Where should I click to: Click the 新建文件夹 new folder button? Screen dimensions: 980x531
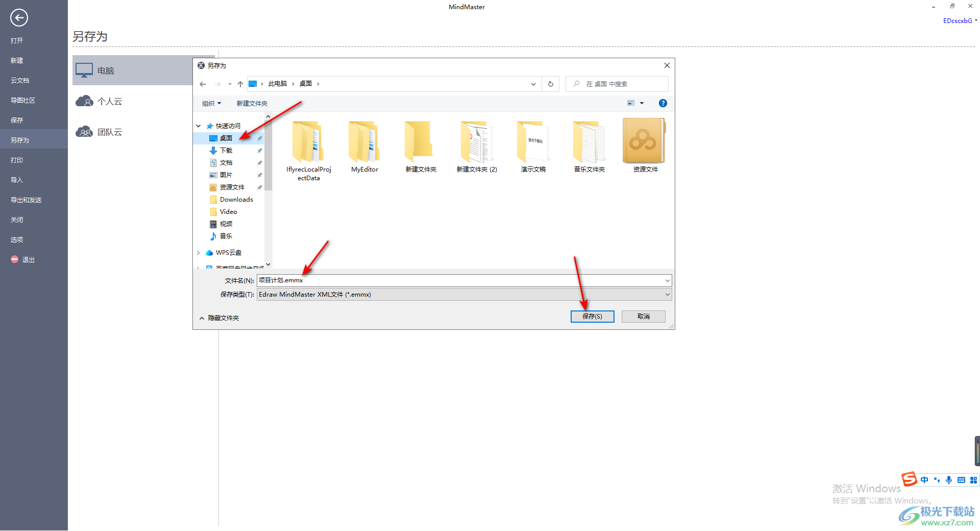[x=252, y=103]
